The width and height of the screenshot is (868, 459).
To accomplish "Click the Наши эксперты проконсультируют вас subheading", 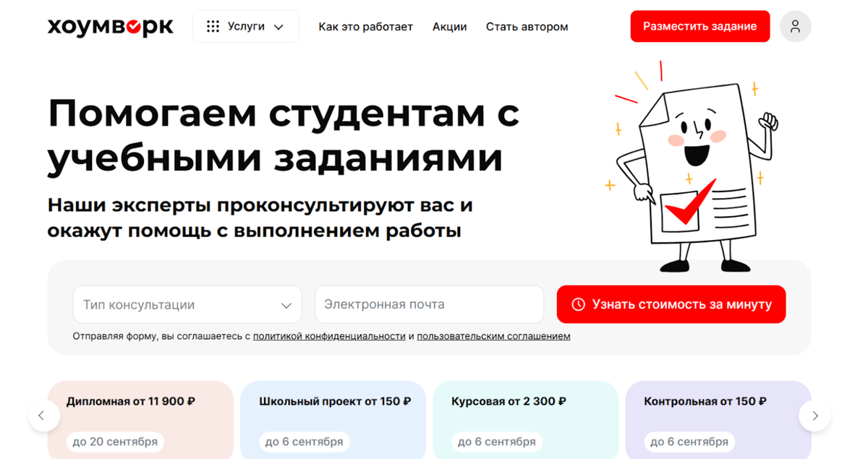I will pos(260,218).
